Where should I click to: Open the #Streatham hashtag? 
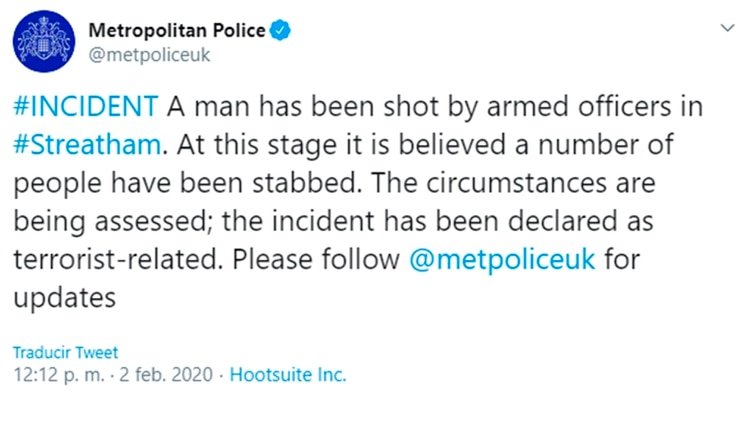(88, 144)
